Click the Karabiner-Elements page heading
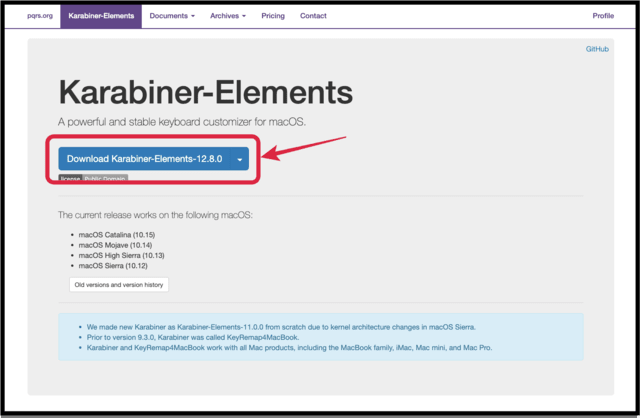 (206, 92)
